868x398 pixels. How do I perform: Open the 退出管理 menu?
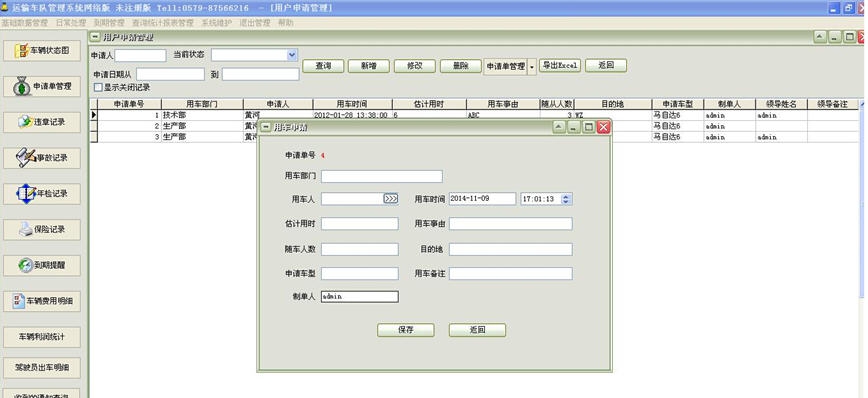pyautogui.click(x=255, y=23)
